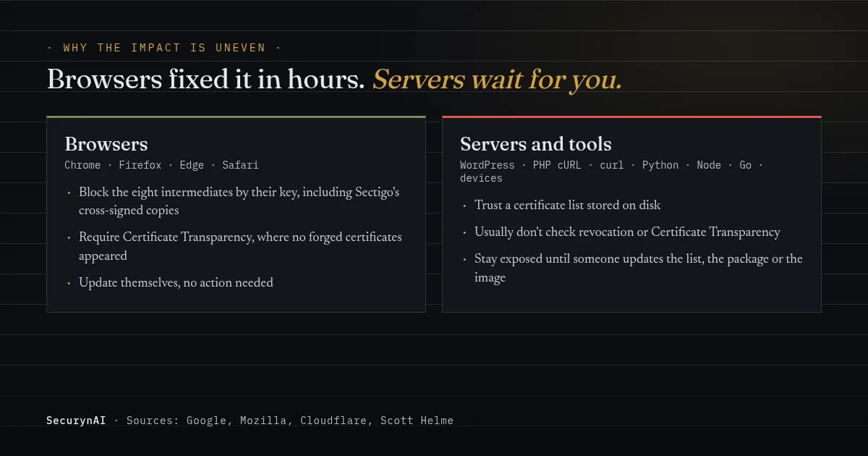The image size is (868, 456).
Task: Click the 'Servers and tools' card heading
Action: (536, 143)
